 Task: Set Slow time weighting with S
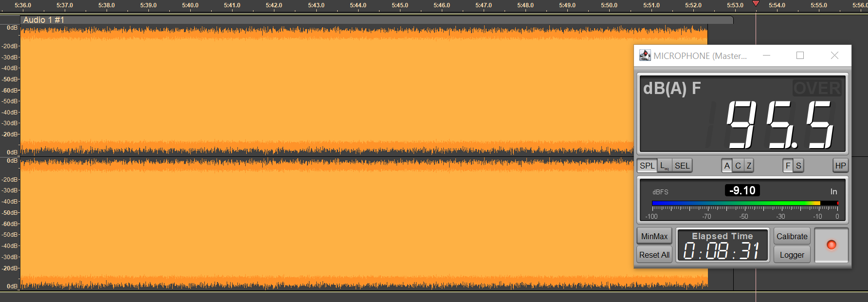(798, 166)
